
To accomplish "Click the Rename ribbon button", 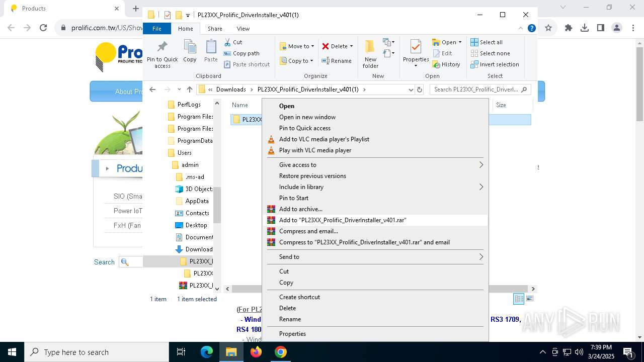I will click(337, 61).
